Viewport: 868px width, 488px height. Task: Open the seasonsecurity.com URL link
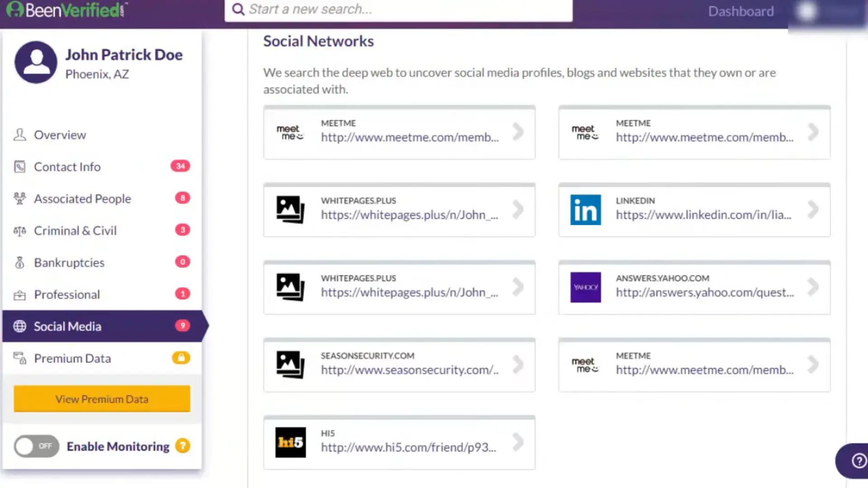pyautogui.click(x=410, y=370)
